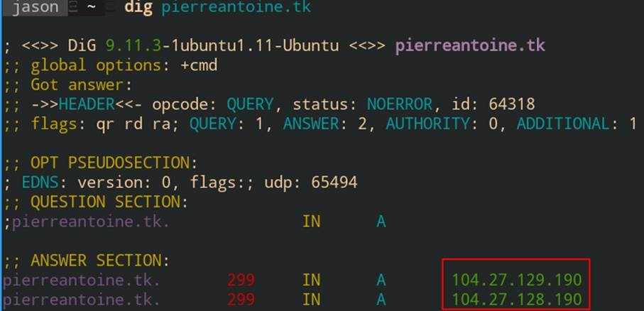Click the 'dig' command in the prompt
The image size is (644, 311).
point(138,9)
